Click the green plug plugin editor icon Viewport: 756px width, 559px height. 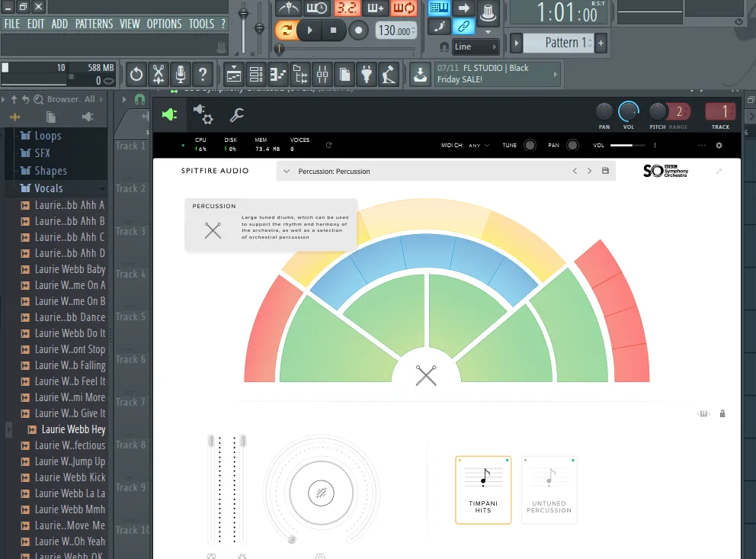(x=169, y=115)
